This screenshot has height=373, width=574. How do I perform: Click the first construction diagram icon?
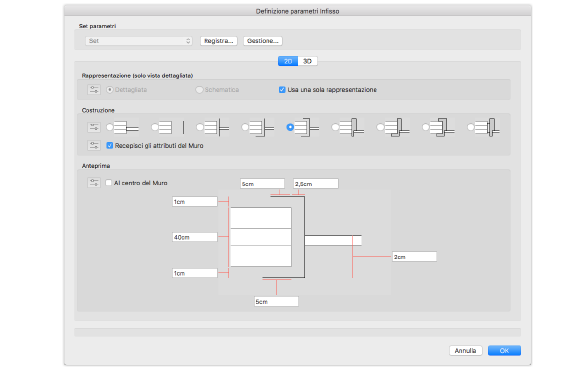pyautogui.click(x=127, y=127)
